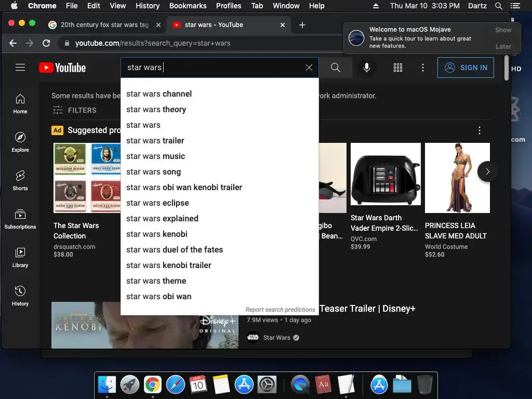The width and height of the screenshot is (532, 399).
Task: Open Dictionary in the Dock
Action: tap(323, 385)
